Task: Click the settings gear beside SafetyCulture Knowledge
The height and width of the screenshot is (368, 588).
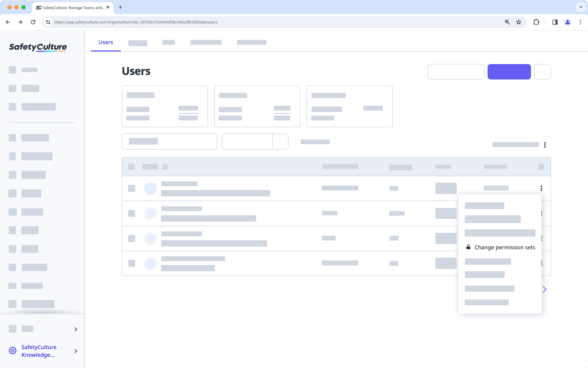Action: click(x=13, y=350)
